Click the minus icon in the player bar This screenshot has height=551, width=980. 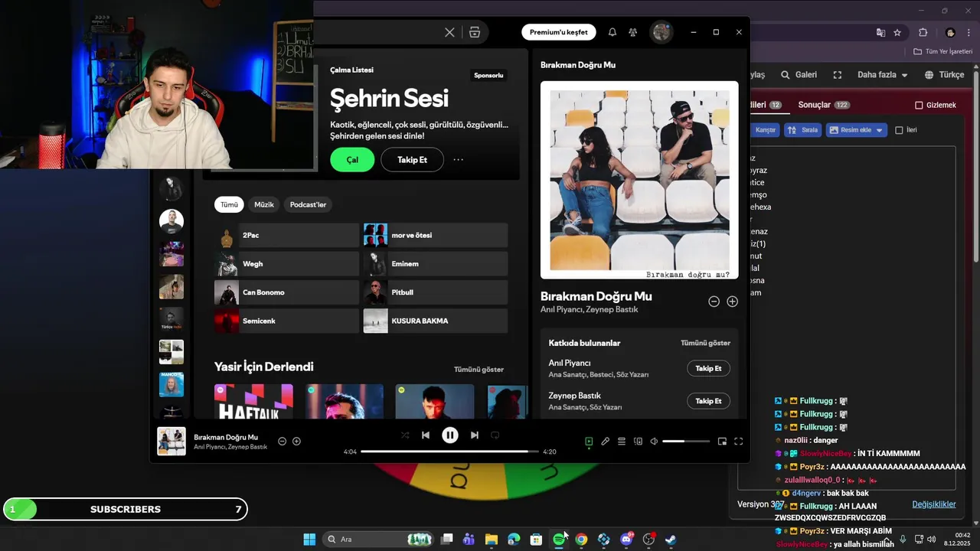282,441
